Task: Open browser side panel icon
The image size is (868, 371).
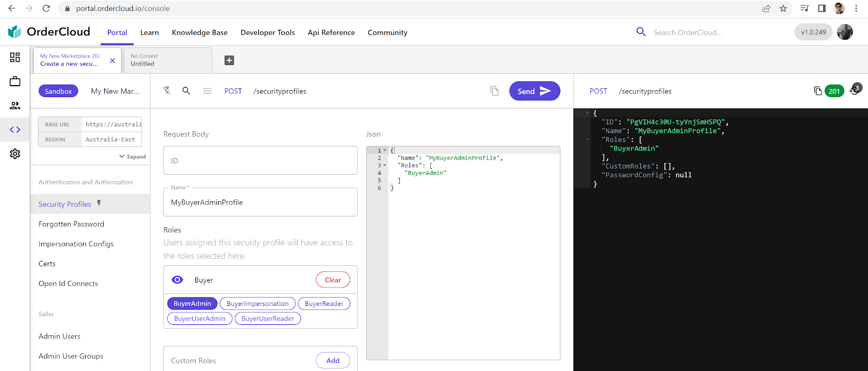Action: (x=822, y=8)
